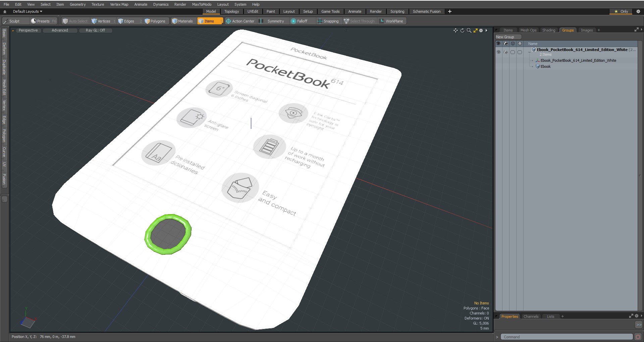
Task: Toggle Auto Select mode
Action: pos(75,21)
